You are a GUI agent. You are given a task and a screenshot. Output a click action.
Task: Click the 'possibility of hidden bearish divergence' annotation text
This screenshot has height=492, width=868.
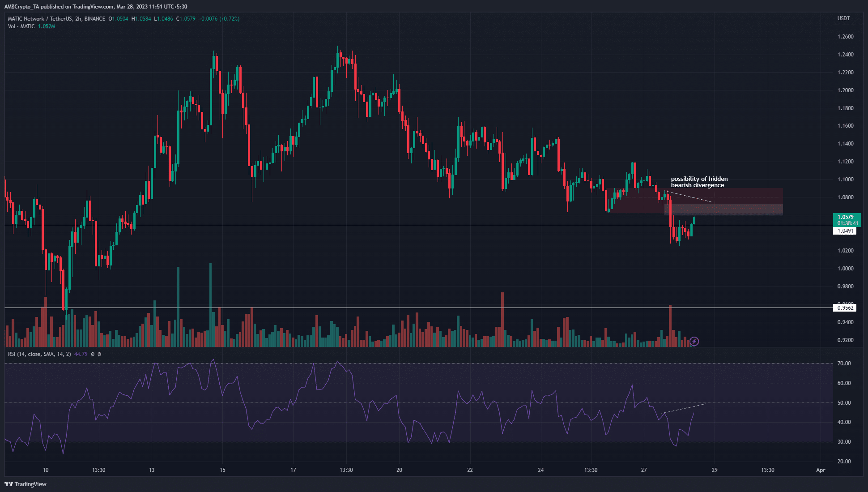click(698, 181)
